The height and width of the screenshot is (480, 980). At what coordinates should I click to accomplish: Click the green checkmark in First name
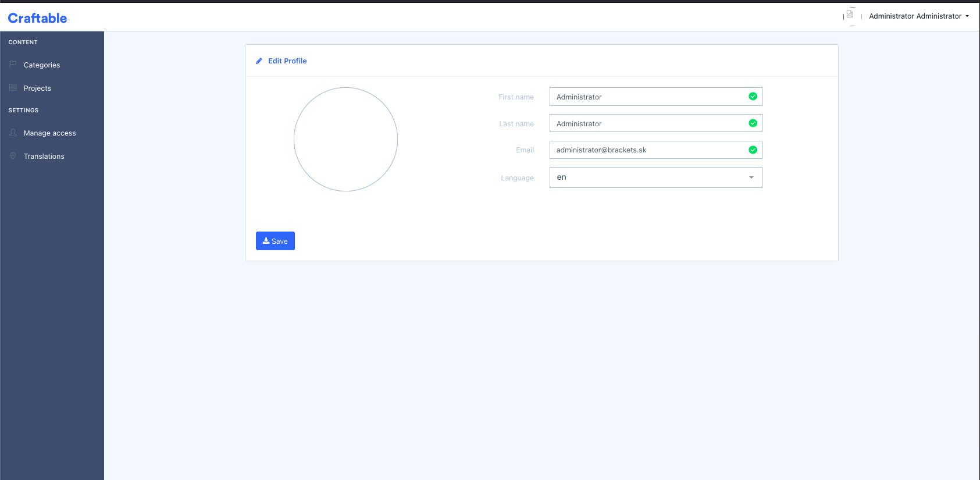[x=753, y=97]
